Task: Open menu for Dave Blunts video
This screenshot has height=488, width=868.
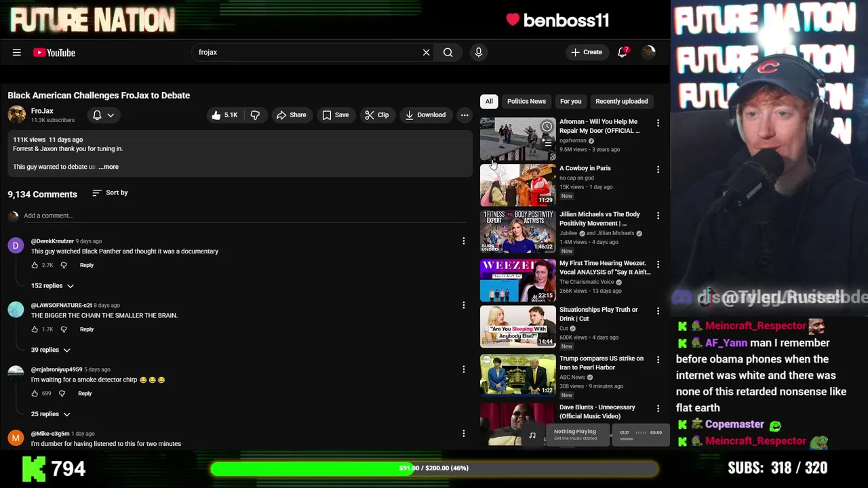Action: 658,409
